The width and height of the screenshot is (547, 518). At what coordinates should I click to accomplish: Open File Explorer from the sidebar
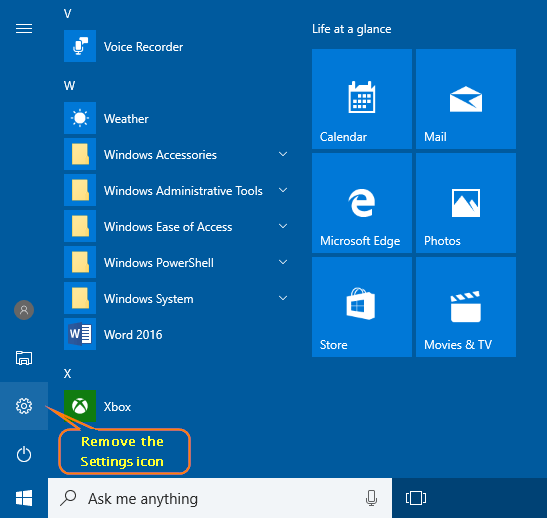pyautogui.click(x=24, y=358)
